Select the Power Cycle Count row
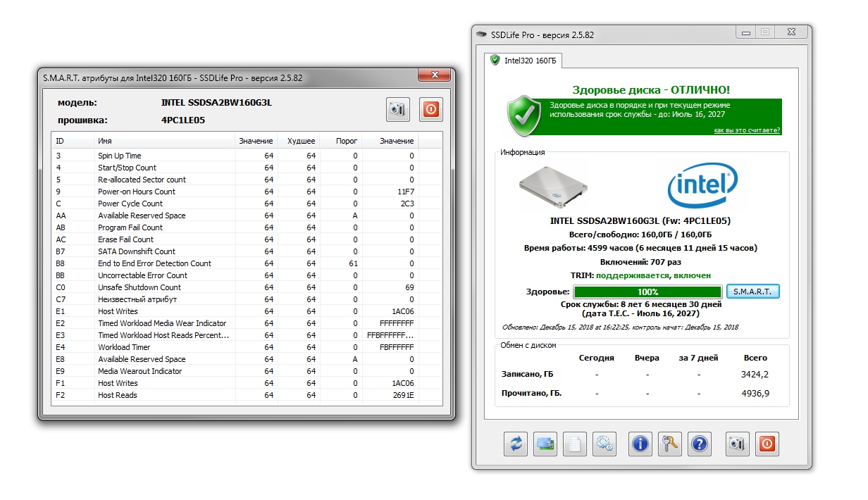The image size is (868, 500). click(x=247, y=204)
